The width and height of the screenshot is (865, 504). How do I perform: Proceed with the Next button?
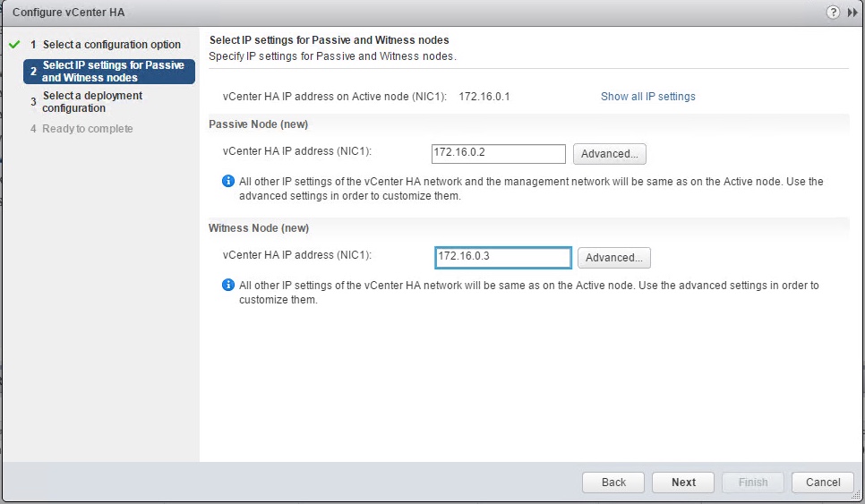683,483
